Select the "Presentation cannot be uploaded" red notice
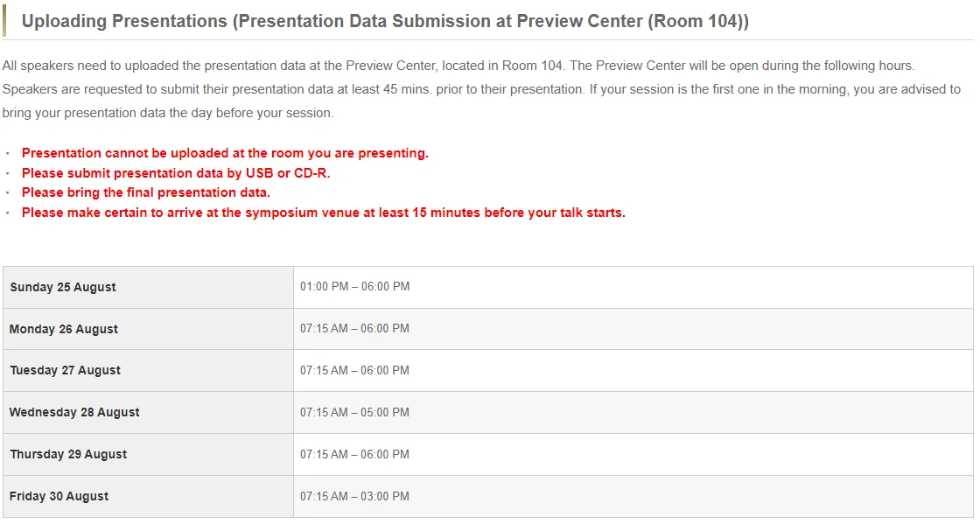Viewport: 980px width, 524px height. (x=225, y=153)
